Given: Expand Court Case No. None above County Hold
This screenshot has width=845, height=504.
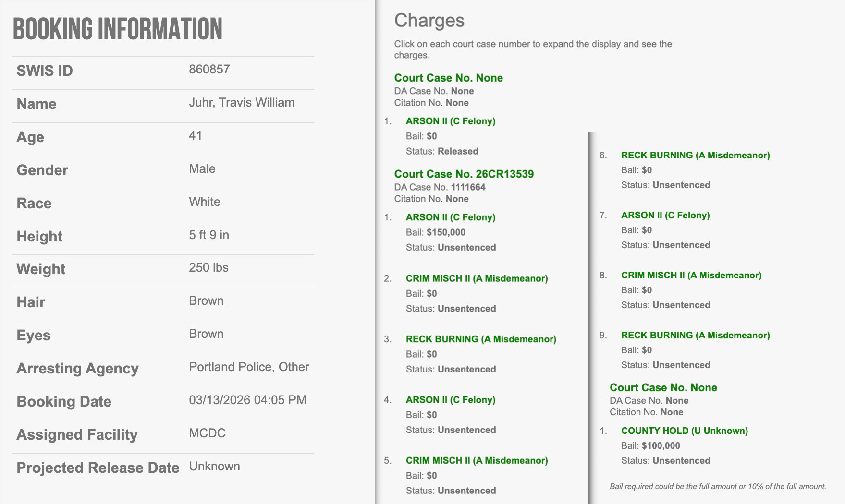Looking at the screenshot, I should coord(663,387).
